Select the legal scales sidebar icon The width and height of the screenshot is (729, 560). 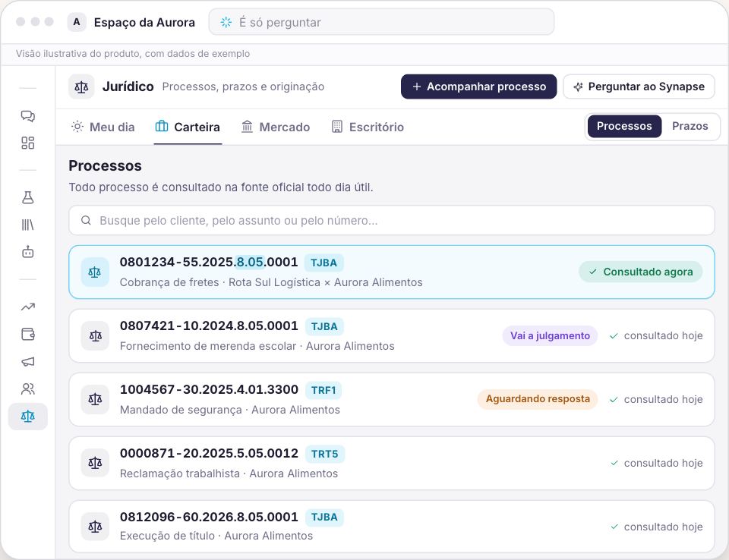28,417
